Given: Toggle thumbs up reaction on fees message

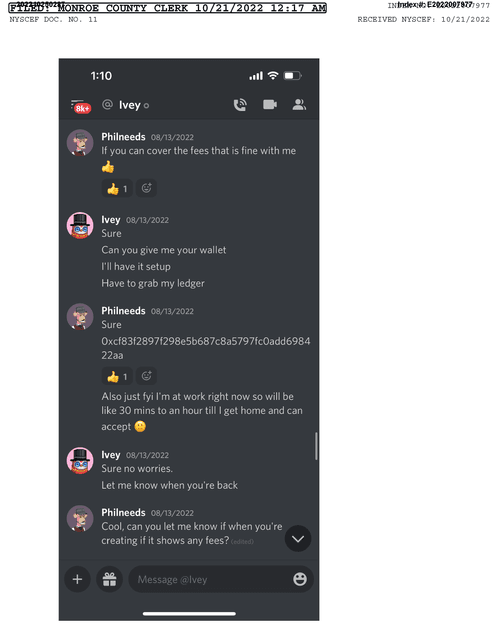Looking at the screenshot, I should (117, 189).
